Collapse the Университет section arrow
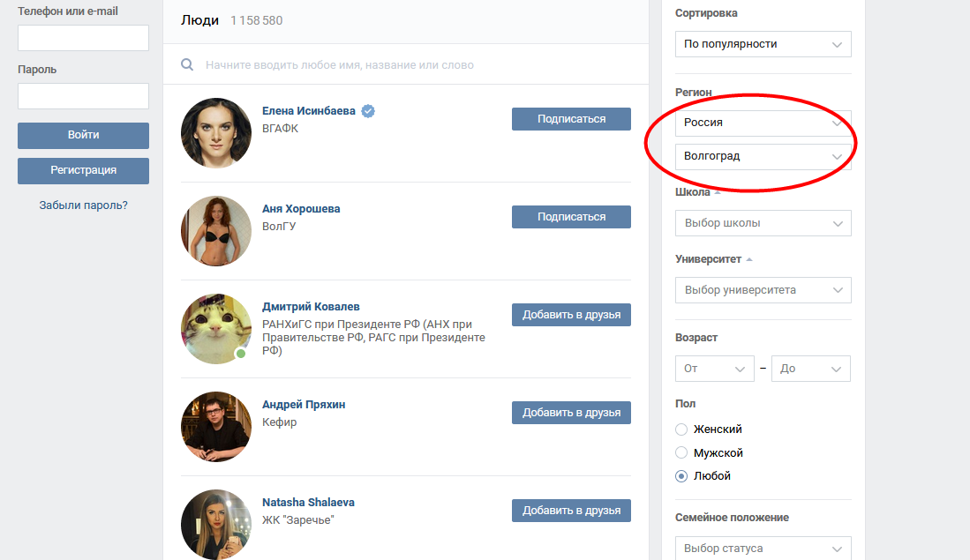The width and height of the screenshot is (970, 560). [x=749, y=259]
